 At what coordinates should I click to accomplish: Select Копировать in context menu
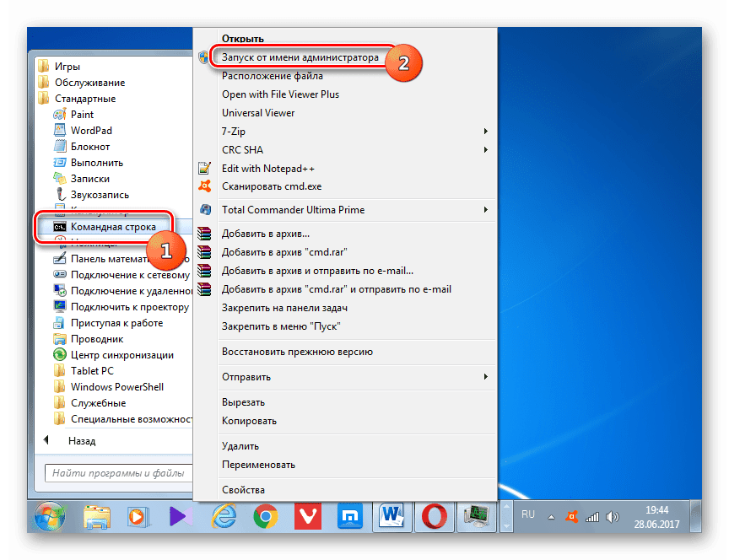pos(249,421)
